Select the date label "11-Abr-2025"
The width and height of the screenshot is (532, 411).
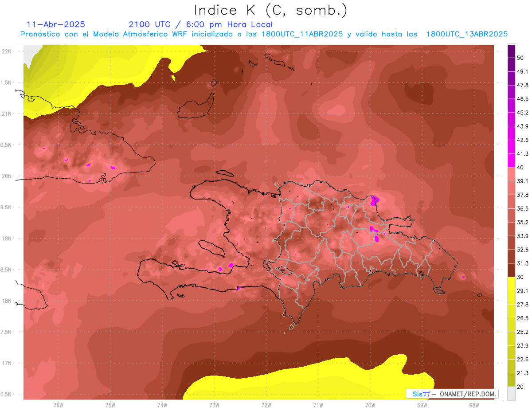point(56,24)
